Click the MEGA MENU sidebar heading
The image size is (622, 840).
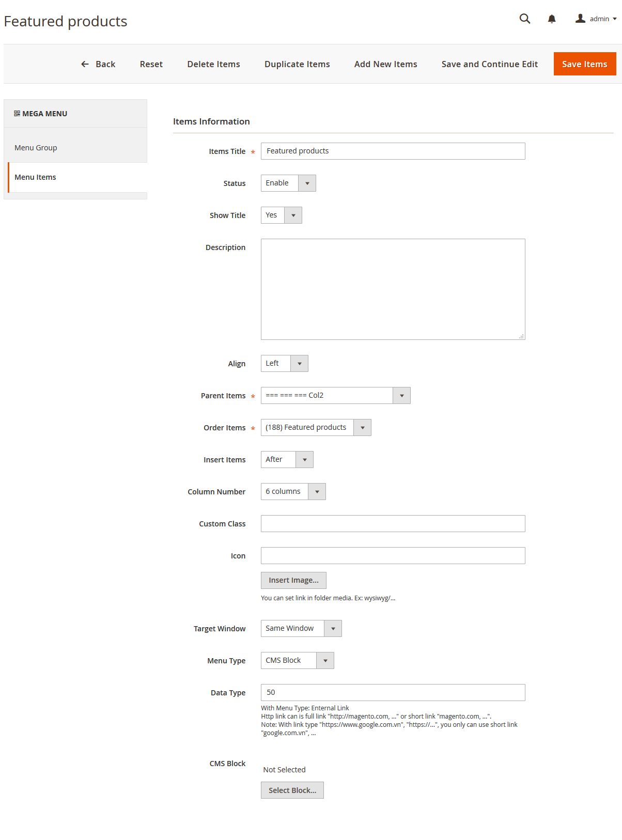tap(45, 114)
